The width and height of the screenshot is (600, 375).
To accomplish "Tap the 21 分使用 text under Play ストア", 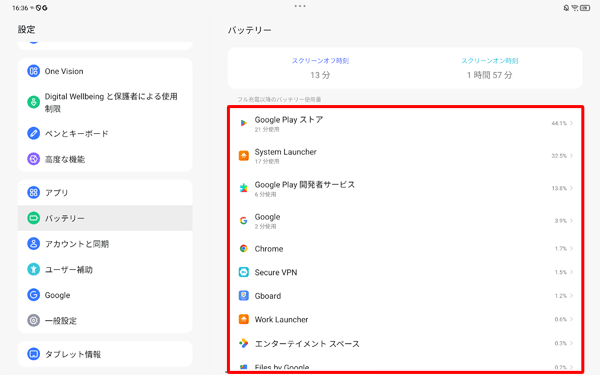I will tap(267, 130).
